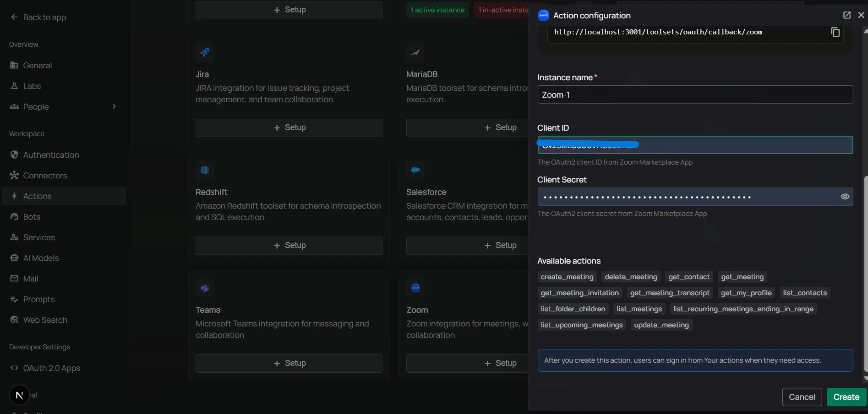Click the configuration panel scrollbar
Screen dimensions: 868x414
click(865, 273)
